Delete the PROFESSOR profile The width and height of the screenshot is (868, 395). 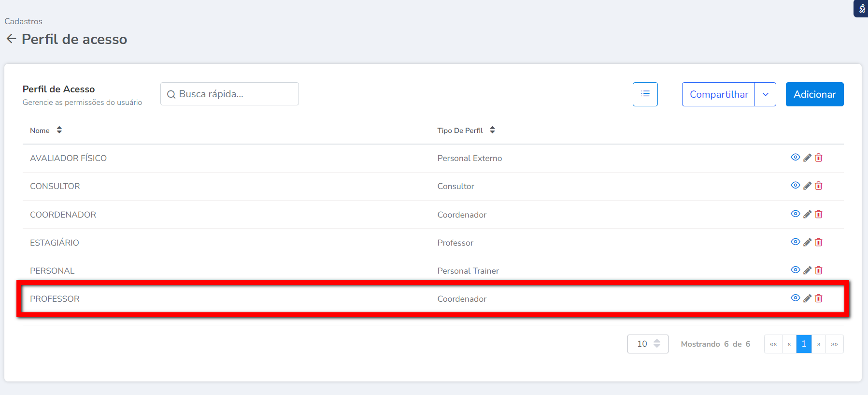click(819, 298)
